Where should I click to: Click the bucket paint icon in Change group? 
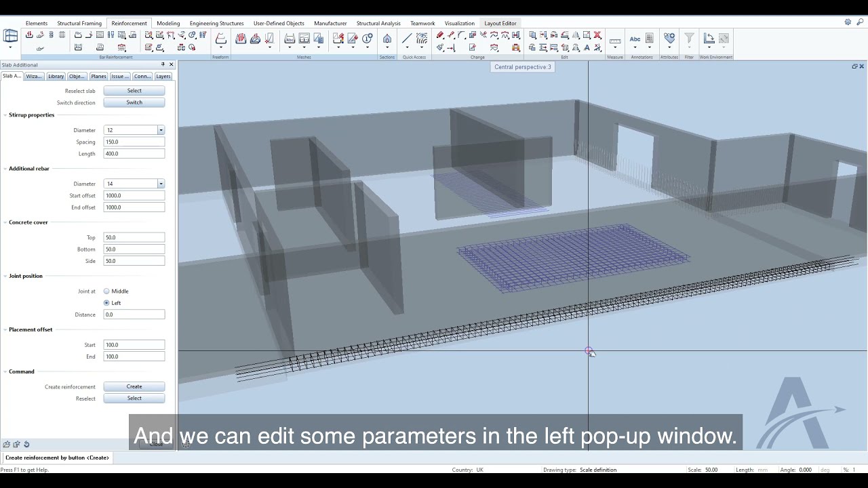[x=440, y=47]
